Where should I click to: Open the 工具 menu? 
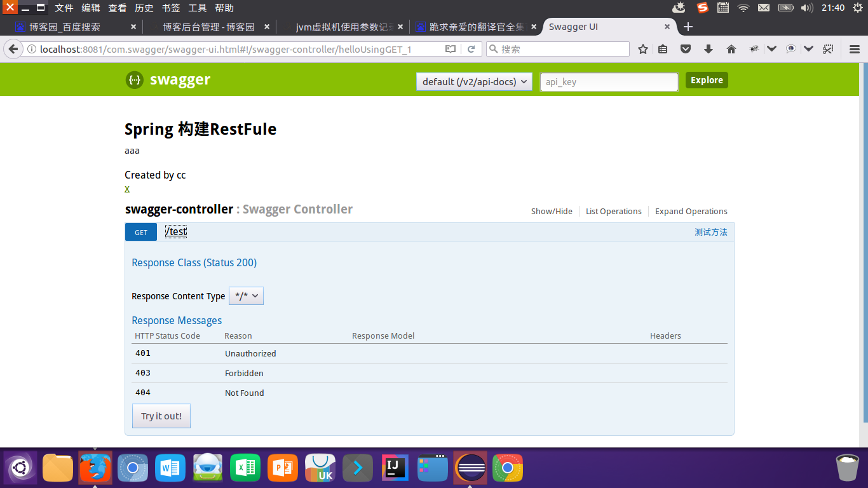pyautogui.click(x=198, y=8)
